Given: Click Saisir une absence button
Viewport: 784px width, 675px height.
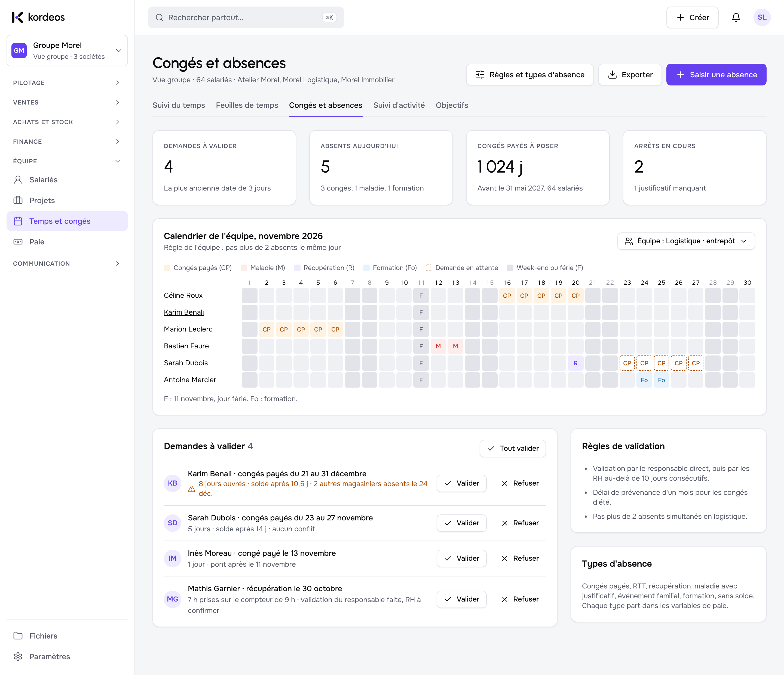Looking at the screenshot, I should (716, 75).
